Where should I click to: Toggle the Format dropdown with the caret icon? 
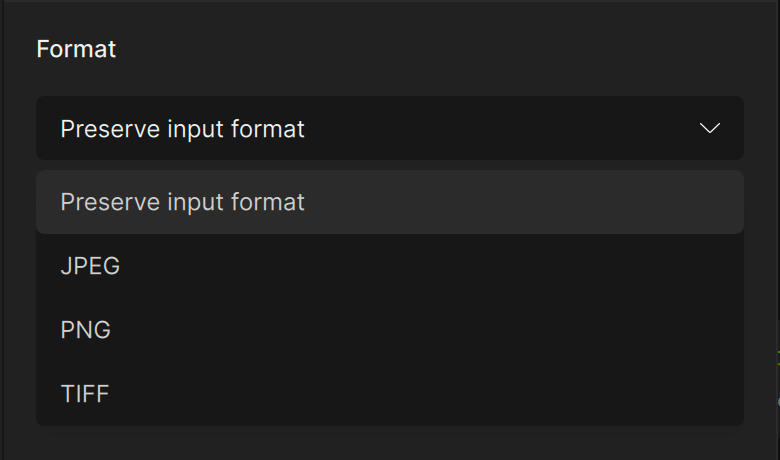click(x=709, y=128)
